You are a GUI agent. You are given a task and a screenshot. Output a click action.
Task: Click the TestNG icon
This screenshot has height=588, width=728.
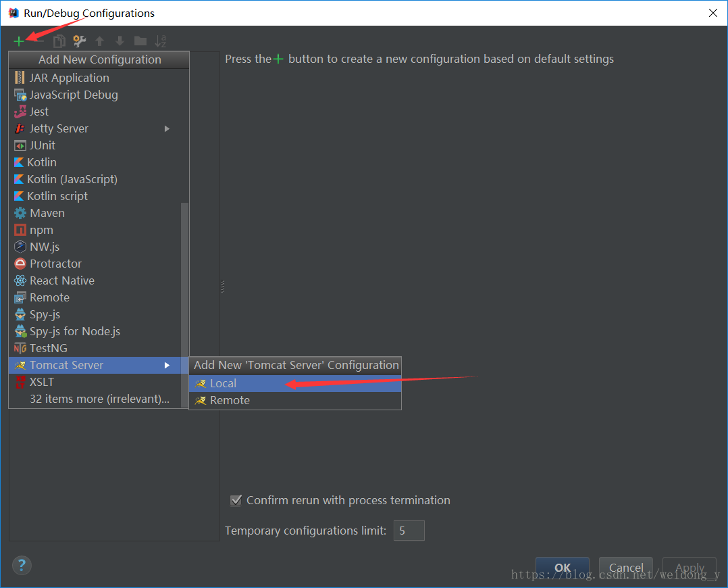click(x=20, y=348)
